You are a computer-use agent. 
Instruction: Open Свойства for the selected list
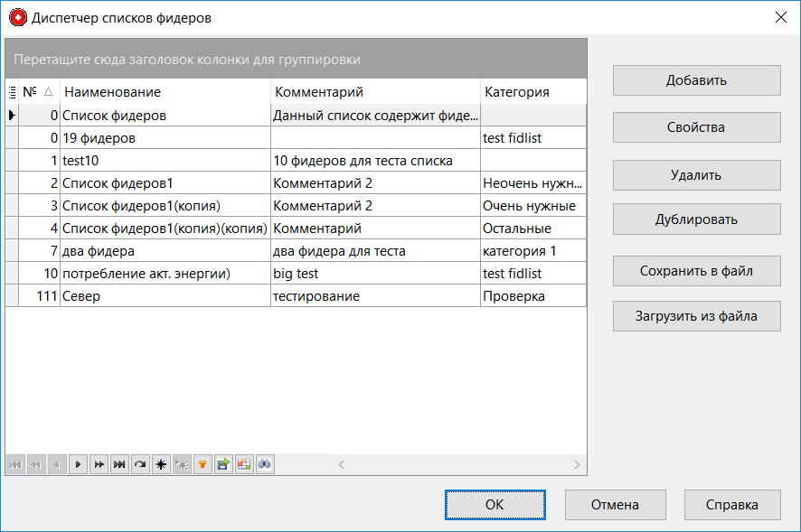pos(696,127)
